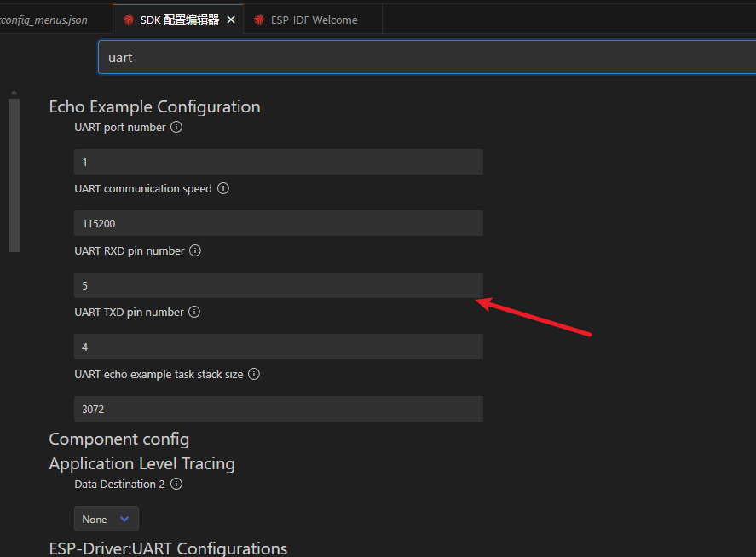Click info icon for UART TXD pin number

click(x=194, y=313)
